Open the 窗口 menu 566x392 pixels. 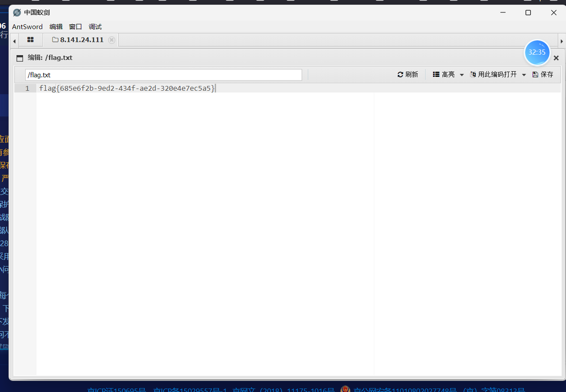[x=76, y=27]
